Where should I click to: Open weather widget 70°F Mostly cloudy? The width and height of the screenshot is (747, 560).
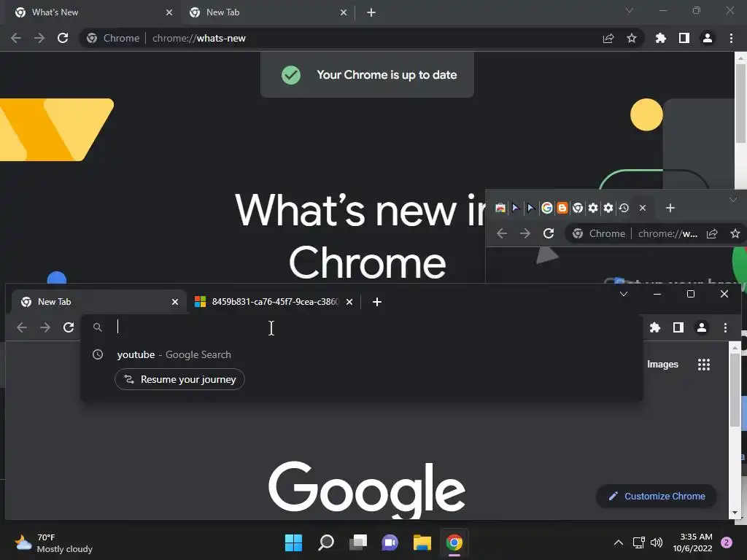(x=53, y=542)
